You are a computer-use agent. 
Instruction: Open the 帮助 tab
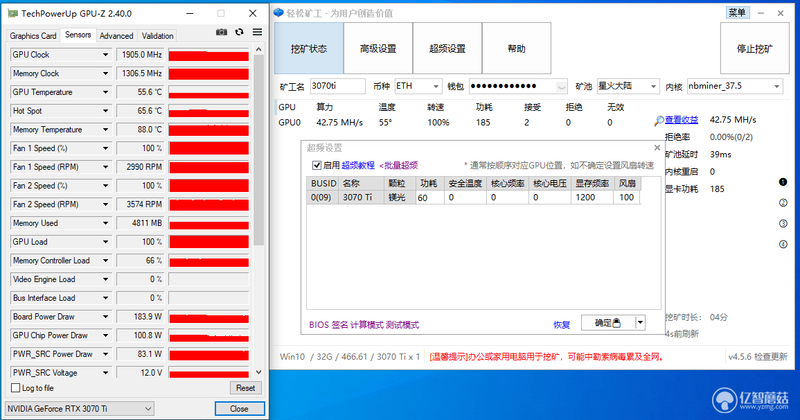pyautogui.click(x=516, y=48)
